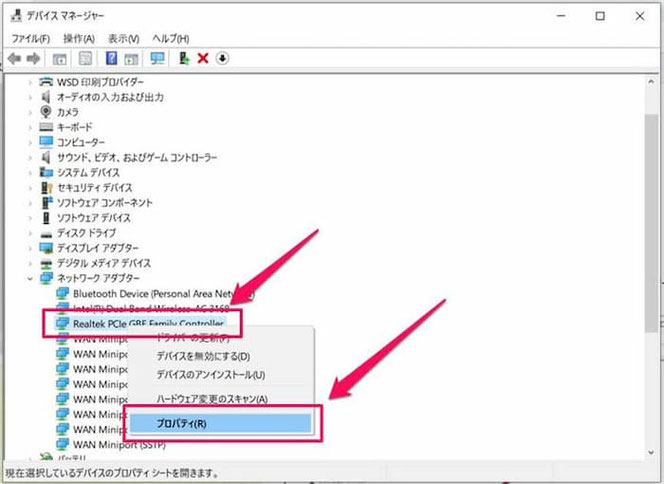The width and height of the screenshot is (664, 484).
Task: Open the 表示(V) menu
Action: 124,39
